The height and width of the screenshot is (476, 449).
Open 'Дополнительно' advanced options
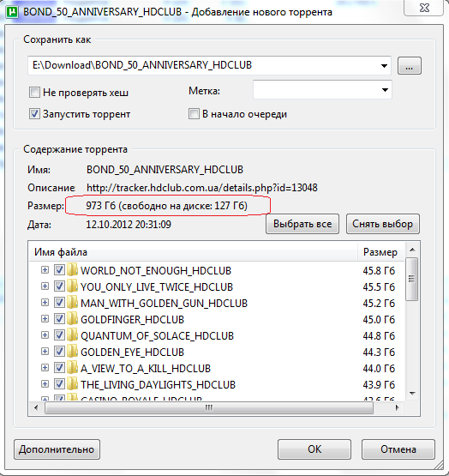click(57, 449)
